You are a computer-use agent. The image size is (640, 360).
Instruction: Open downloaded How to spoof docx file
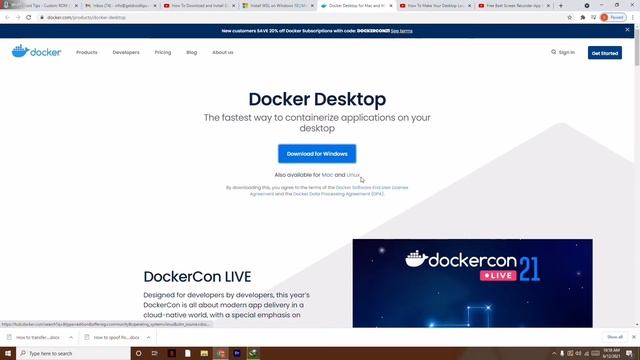tap(112, 338)
